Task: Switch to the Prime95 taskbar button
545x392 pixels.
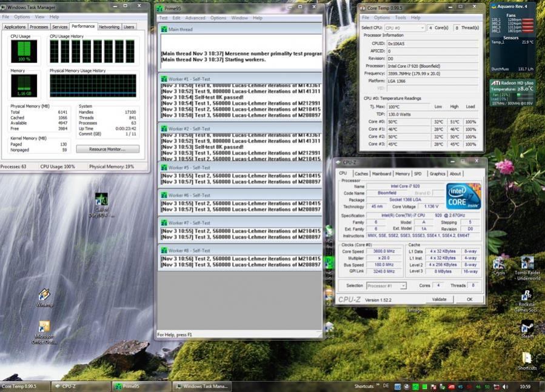Action: coord(142,386)
